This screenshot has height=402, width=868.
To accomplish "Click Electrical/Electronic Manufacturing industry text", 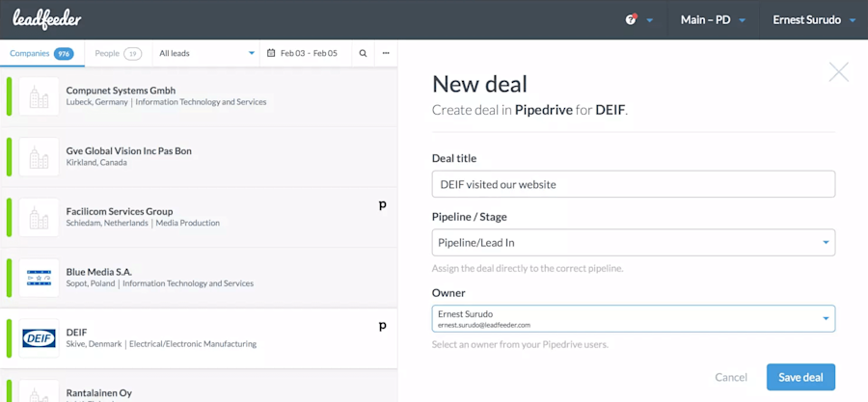I will (193, 344).
